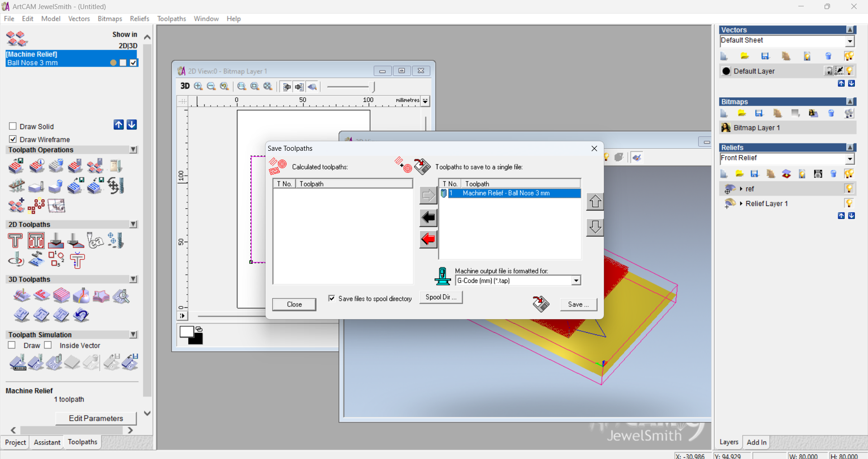The image size is (868, 459).
Task: Click the machine icon beside output format
Action: click(x=442, y=276)
